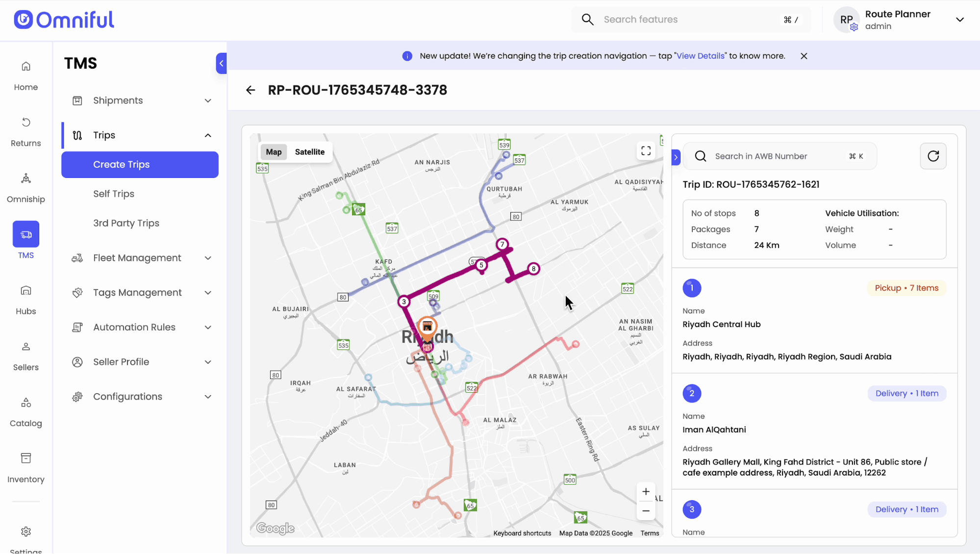Image resolution: width=980 pixels, height=554 pixels.
Task: Zoom in the map with plus
Action: coord(646,492)
